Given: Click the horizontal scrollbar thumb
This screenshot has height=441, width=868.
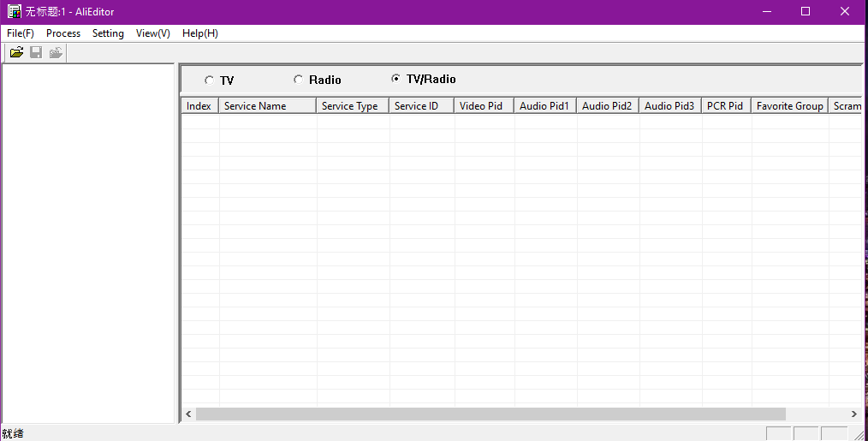Looking at the screenshot, I should click(x=490, y=414).
